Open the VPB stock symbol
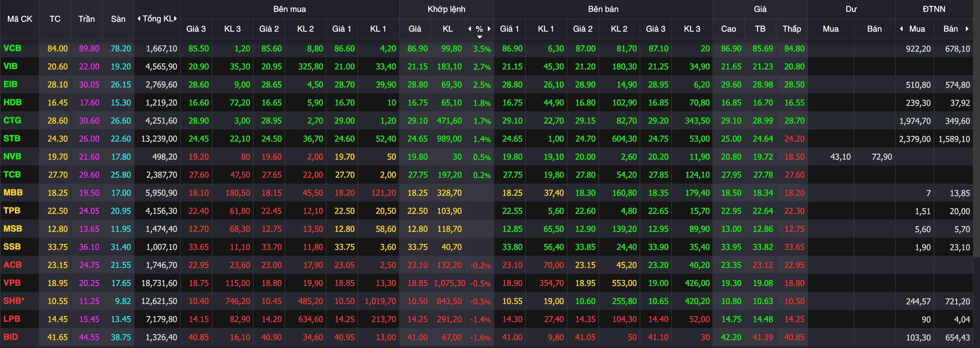The image size is (980, 348). [12, 283]
